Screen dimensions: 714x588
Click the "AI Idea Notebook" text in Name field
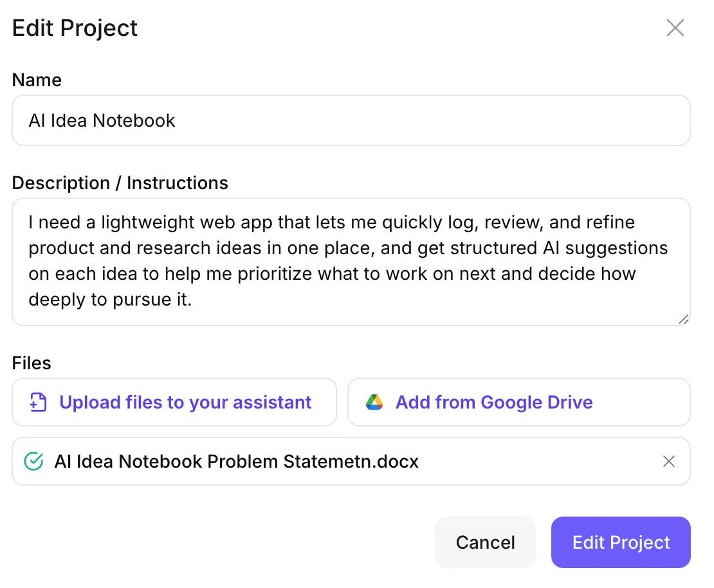tap(102, 120)
